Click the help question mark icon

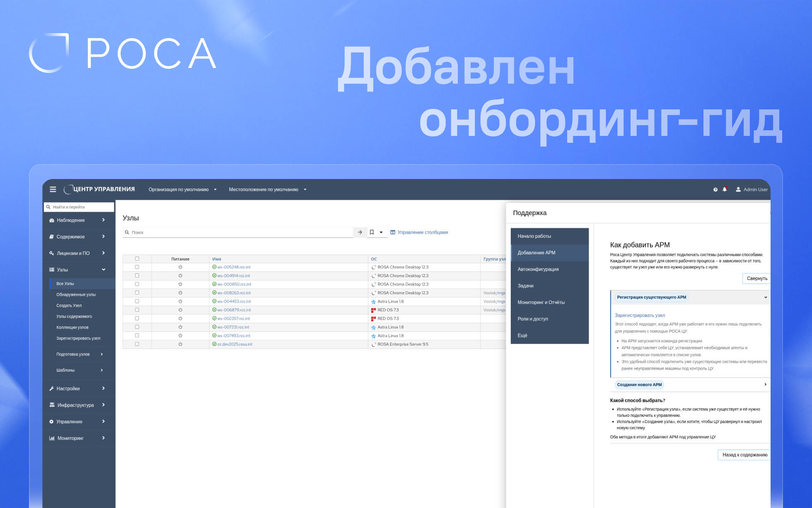715,189
